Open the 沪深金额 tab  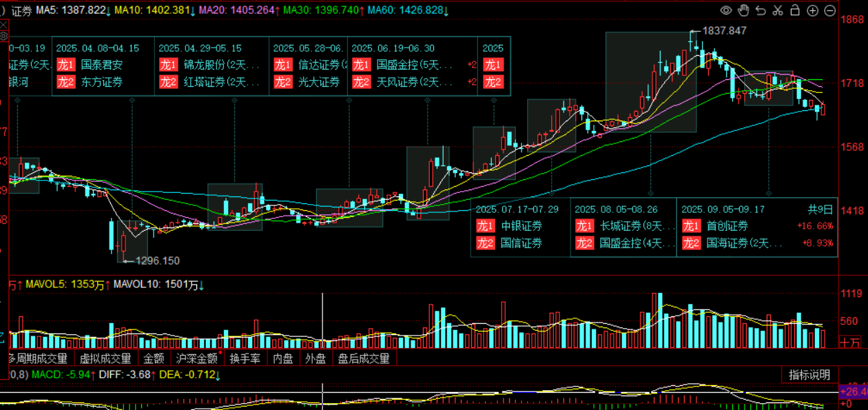[197, 358]
